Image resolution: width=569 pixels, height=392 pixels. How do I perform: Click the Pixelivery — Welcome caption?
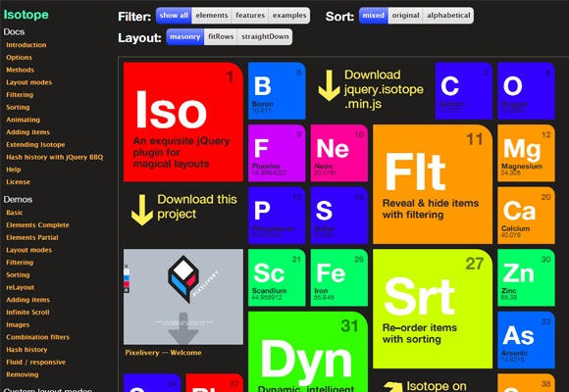point(163,353)
